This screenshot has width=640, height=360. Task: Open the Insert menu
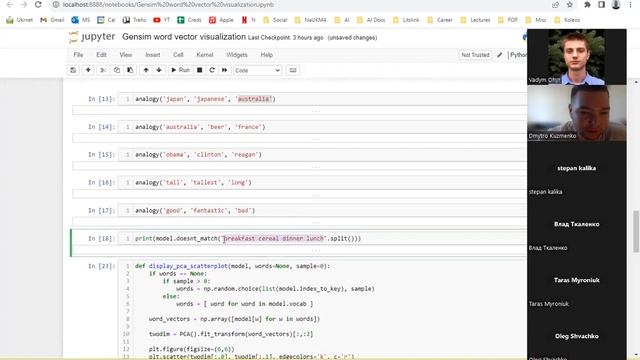153,55
